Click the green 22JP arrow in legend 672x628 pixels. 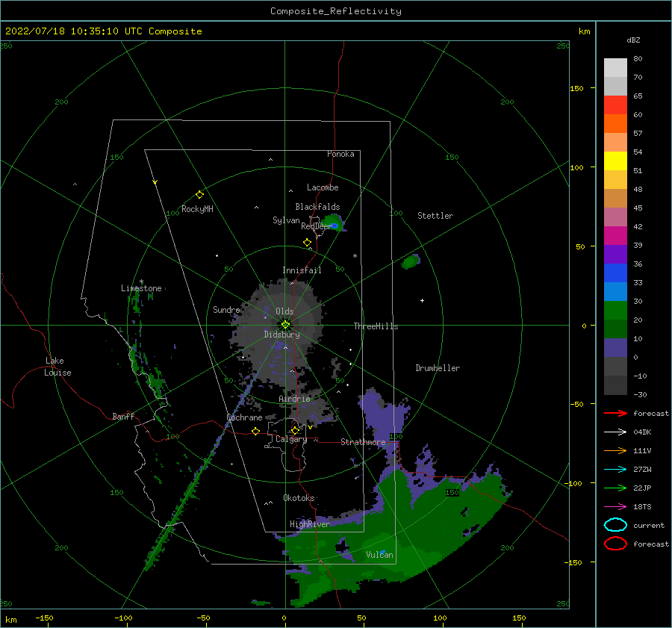tap(615, 488)
